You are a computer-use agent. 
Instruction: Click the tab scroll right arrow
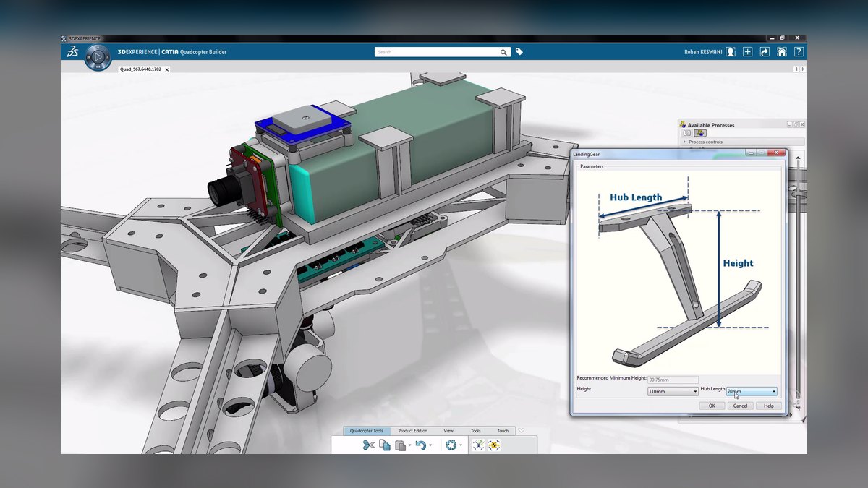point(802,69)
